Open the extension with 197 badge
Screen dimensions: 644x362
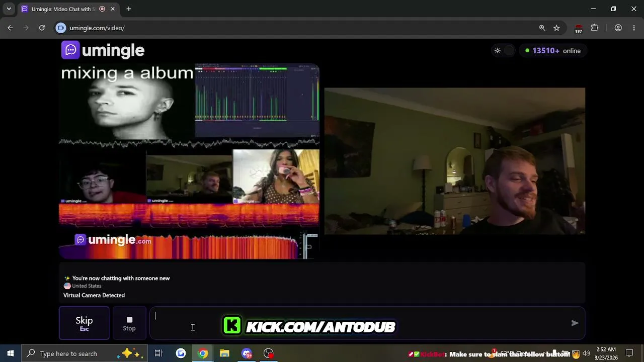coord(579,29)
